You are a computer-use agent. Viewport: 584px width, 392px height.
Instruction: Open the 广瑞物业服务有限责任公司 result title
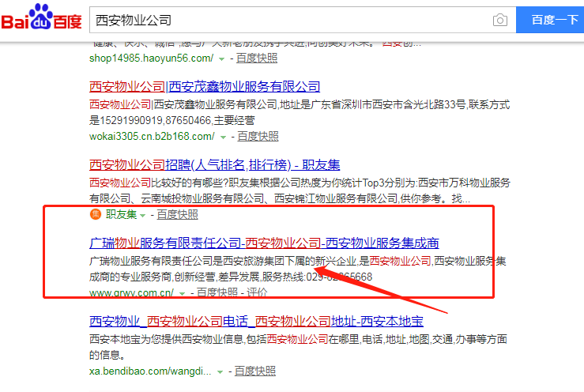point(264,243)
